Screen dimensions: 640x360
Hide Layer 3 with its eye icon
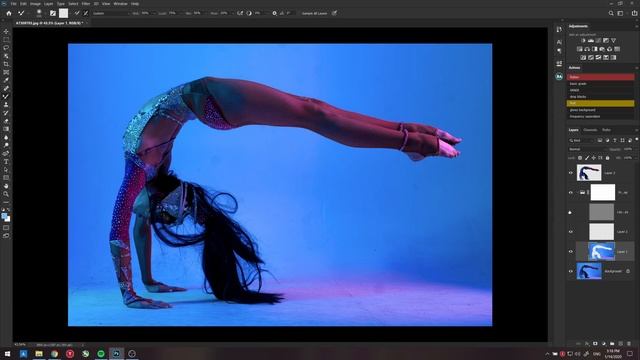(x=571, y=173)
